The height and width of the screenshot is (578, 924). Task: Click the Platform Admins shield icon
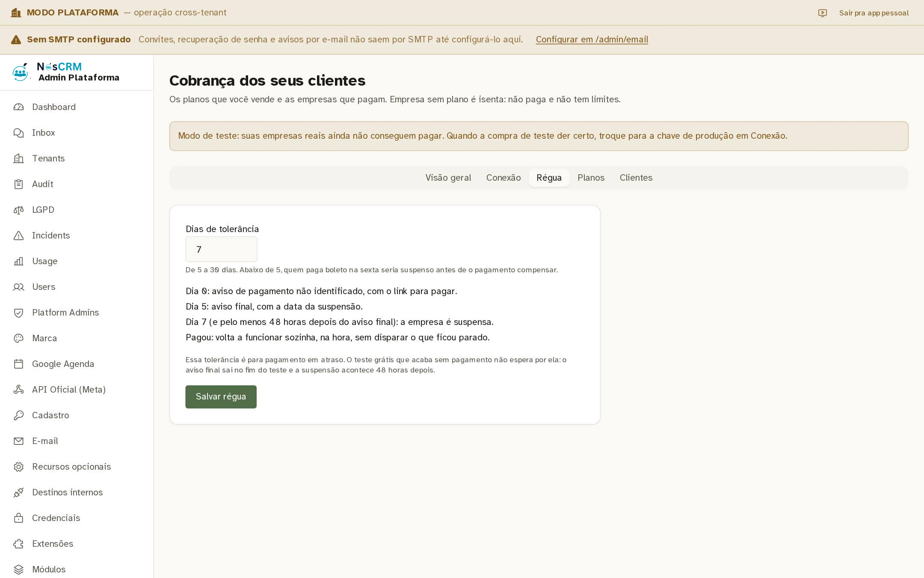coord(18,313)
